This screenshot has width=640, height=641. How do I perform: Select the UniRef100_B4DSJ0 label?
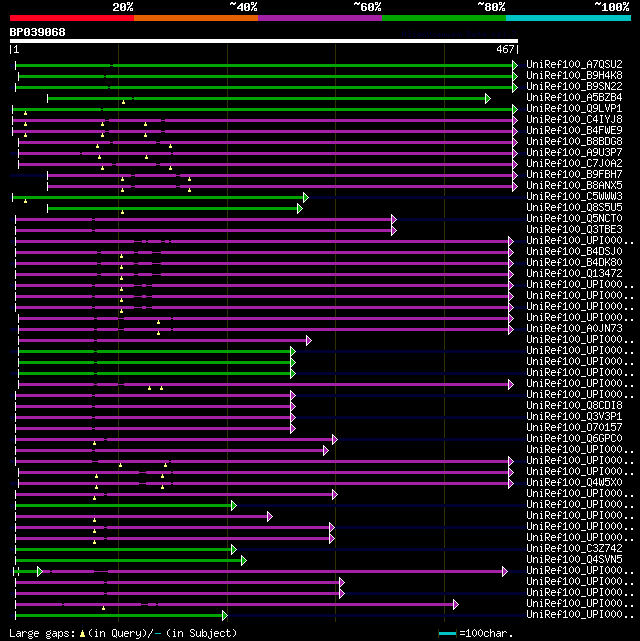[x=574, y=252]
